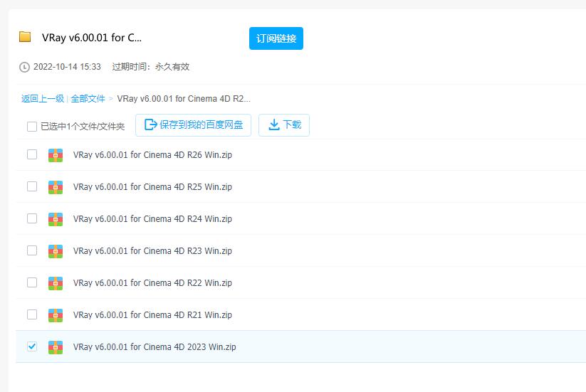Click zip archive icon for 2023 Win.zip

pos(56,348)
